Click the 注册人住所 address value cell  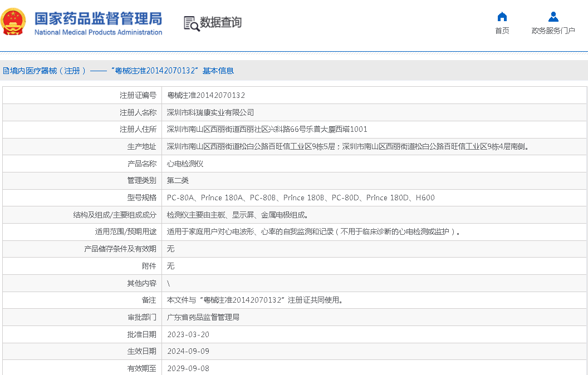pos(267,130)
